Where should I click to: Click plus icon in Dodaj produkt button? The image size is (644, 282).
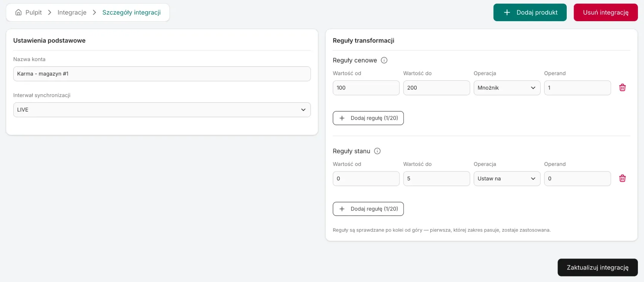pos(507,12)
